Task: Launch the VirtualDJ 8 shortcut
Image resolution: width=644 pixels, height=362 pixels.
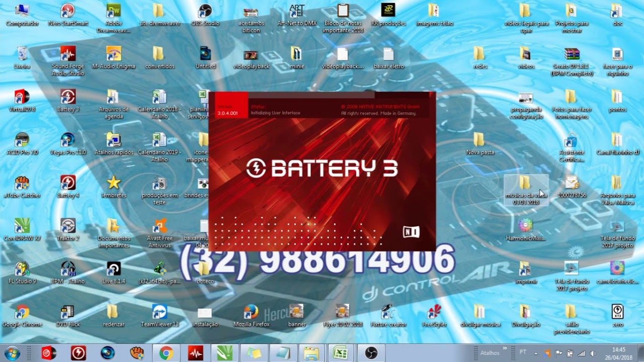Action: tap(22, 101)
